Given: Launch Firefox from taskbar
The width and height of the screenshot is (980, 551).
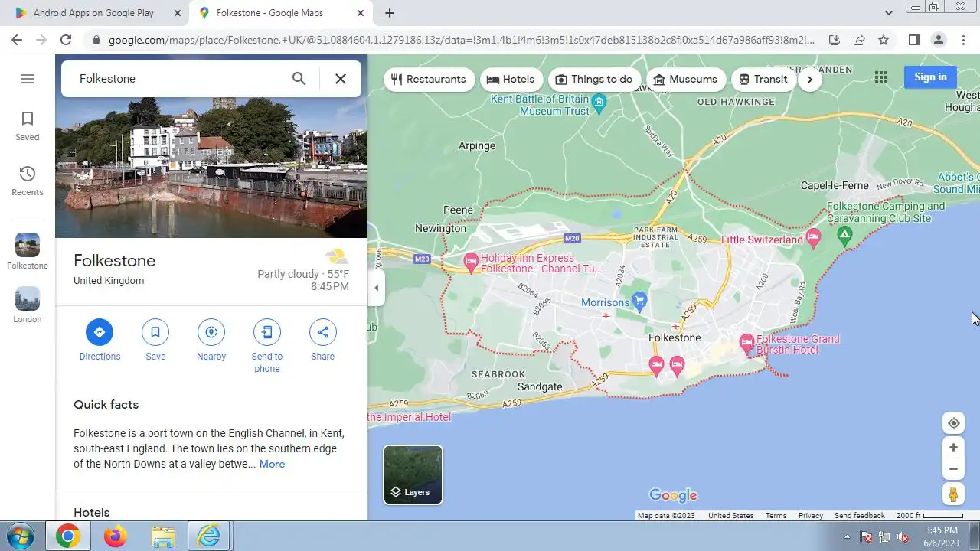Looking at the screenshot, I should (x=116, y=536).
